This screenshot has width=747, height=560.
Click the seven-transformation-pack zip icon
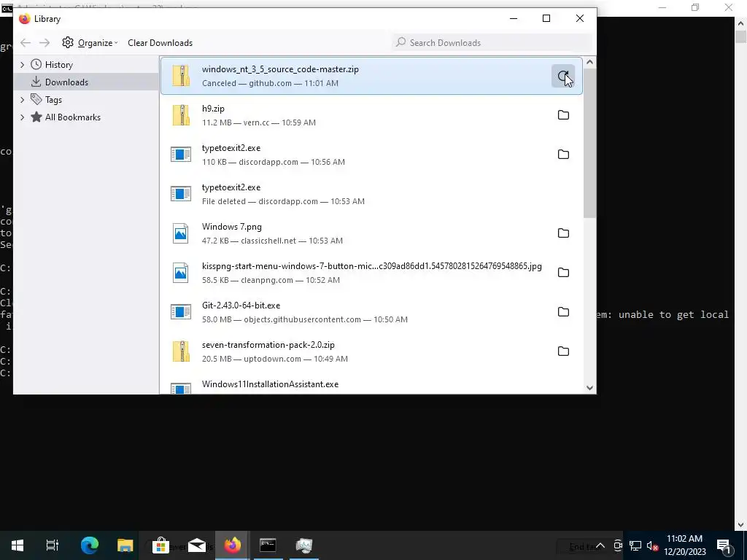pos(181,351)
